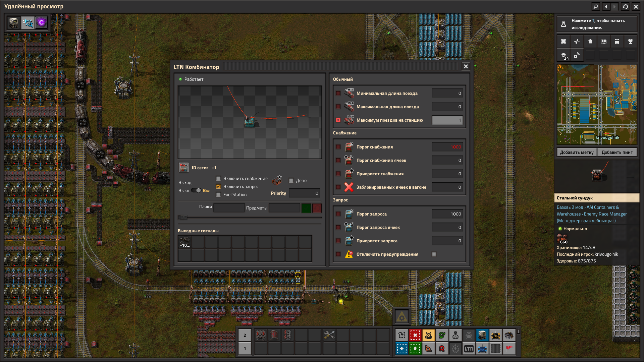The width and height of the screenshot is (644, 362).
Task: Open the LTN shortcut button
Action: 469,349
